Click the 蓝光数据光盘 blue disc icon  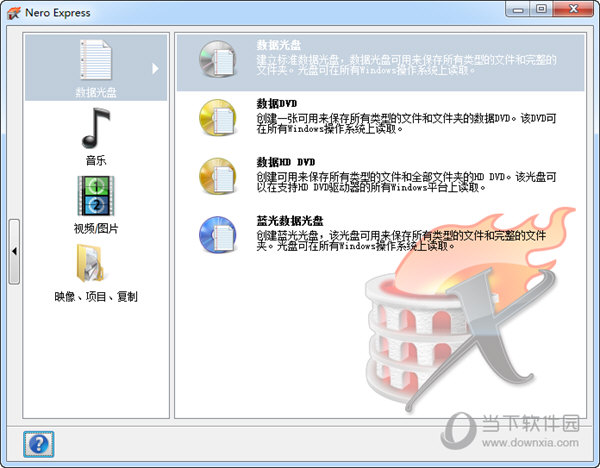click(218, 235)
